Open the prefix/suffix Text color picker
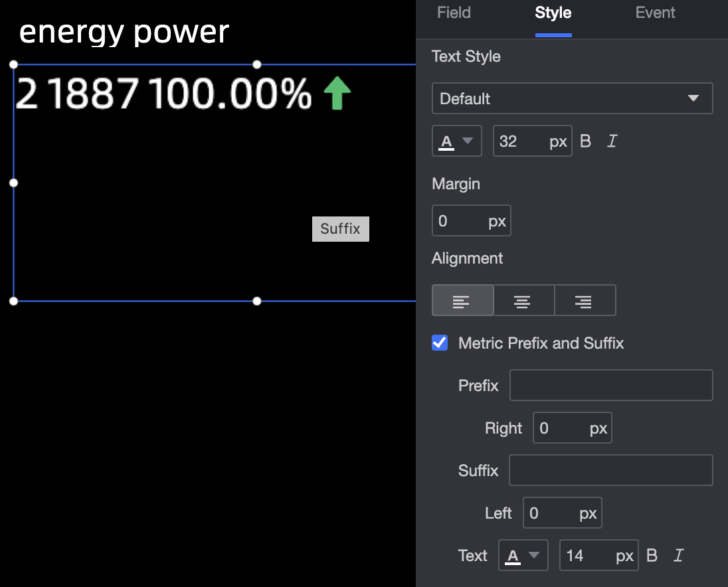Screen dimensions: 728x587 tap(523, 555)
